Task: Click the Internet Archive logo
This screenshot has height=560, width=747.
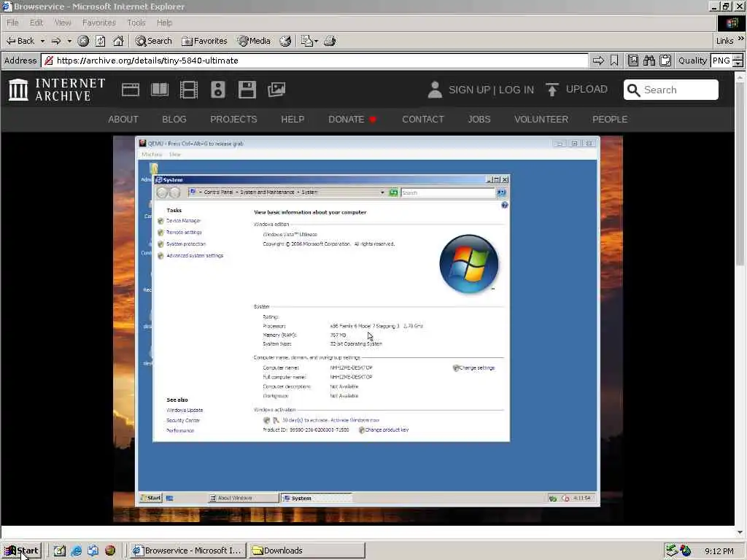Action: point(57,90)
